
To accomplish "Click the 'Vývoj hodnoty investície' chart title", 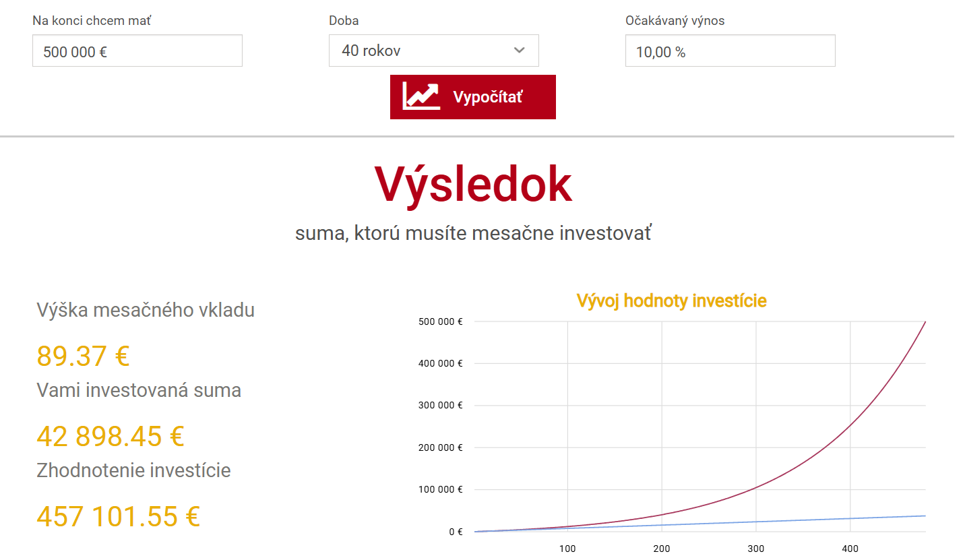I will pos(671,301).
